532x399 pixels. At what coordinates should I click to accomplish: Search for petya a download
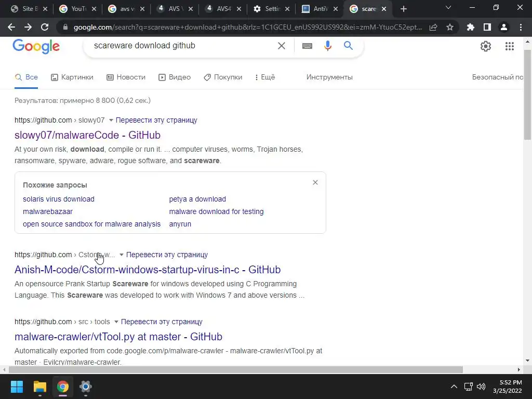[x=197, y=199]
